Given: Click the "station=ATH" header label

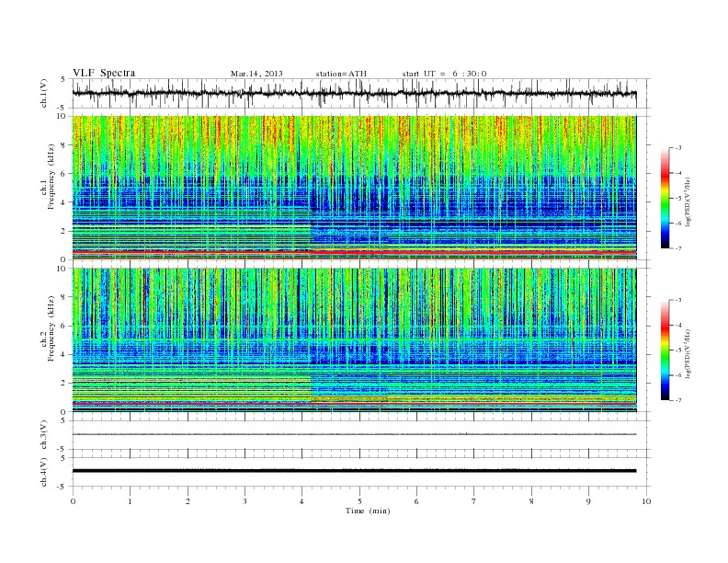Looking at the screenshot, I should coord(341,74).
